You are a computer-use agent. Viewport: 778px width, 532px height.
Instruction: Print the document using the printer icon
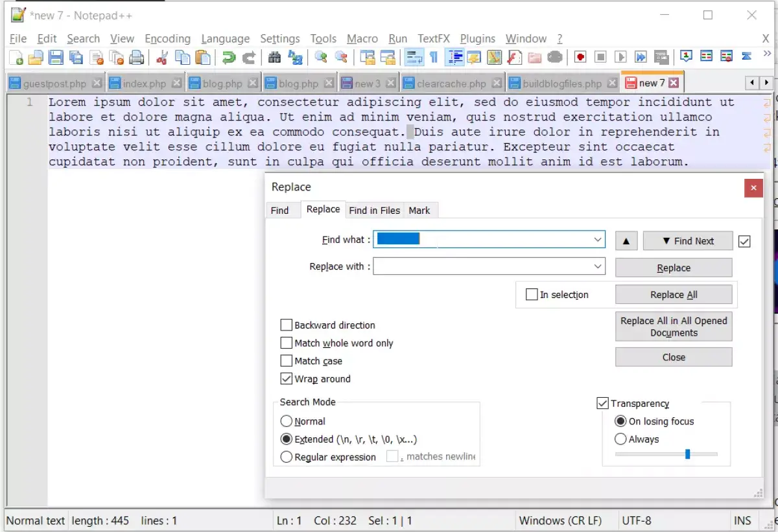(x=137, y=56)
